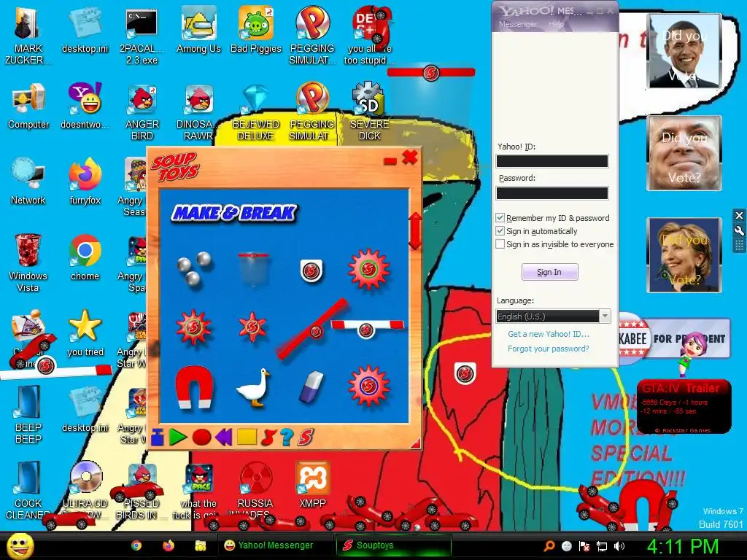
Task: Open the Windows Vista recycle bin icon
Action: (28, 262)
